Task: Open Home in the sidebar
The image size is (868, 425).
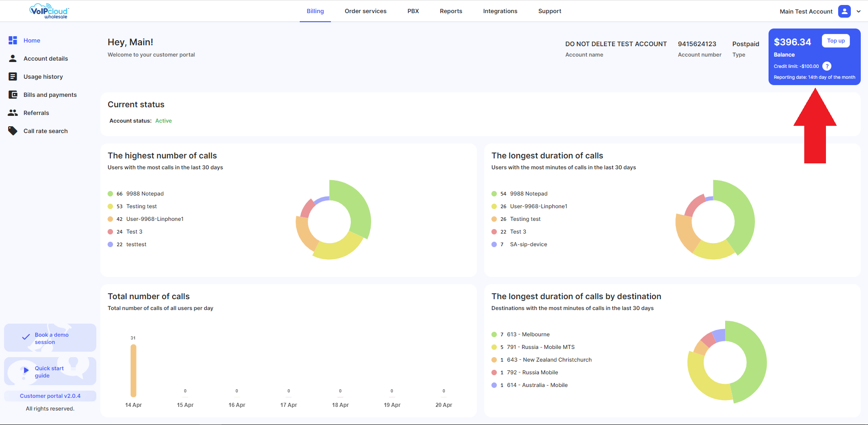Action: pyautogui.click(x=32, y=40)
